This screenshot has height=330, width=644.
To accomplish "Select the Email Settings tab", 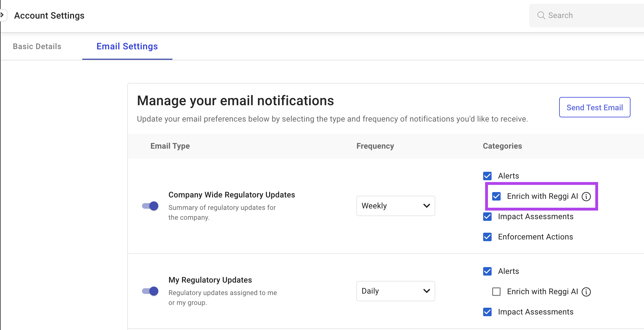I will click(127, 46).
